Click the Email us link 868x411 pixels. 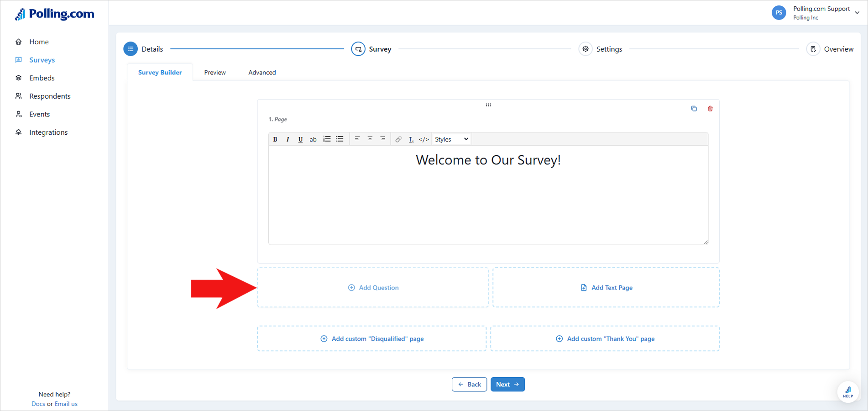tap(66, 404)
